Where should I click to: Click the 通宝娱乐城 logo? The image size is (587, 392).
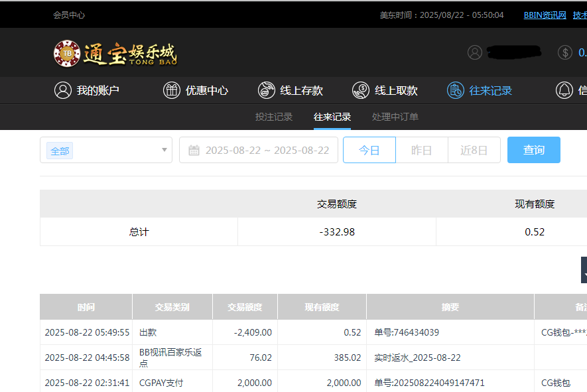(x=115, y=53)
